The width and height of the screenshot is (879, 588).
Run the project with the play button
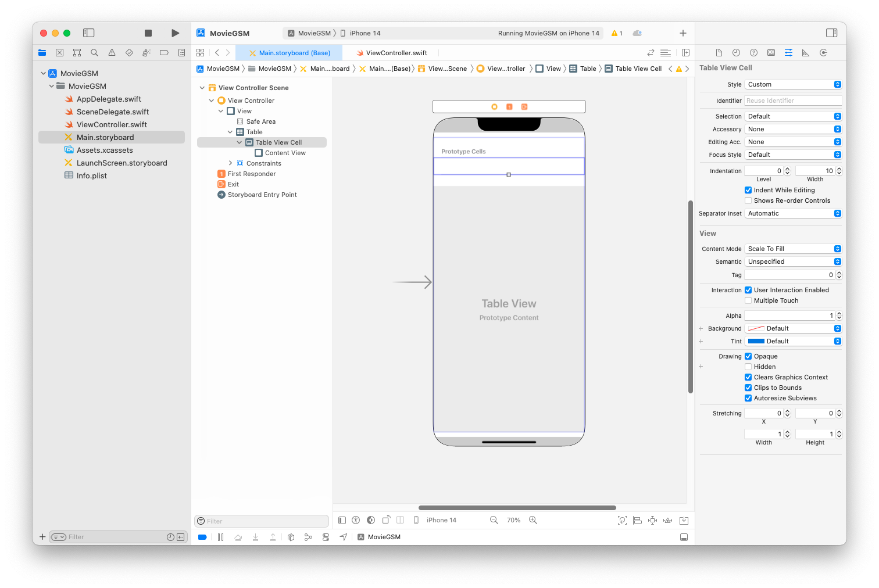click(x=175, y=33)
